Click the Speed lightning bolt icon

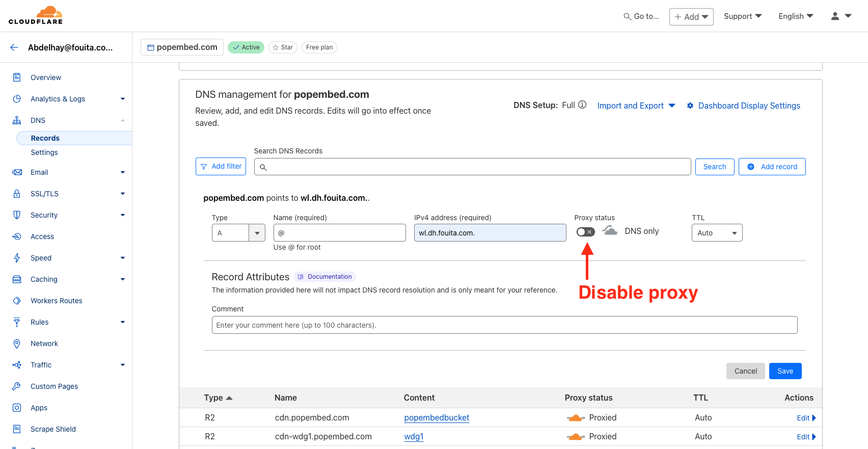click(17, 258)
